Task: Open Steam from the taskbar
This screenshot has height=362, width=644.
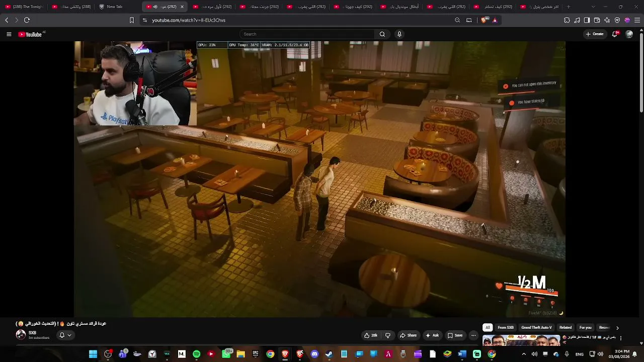Action: coord(329,354)
